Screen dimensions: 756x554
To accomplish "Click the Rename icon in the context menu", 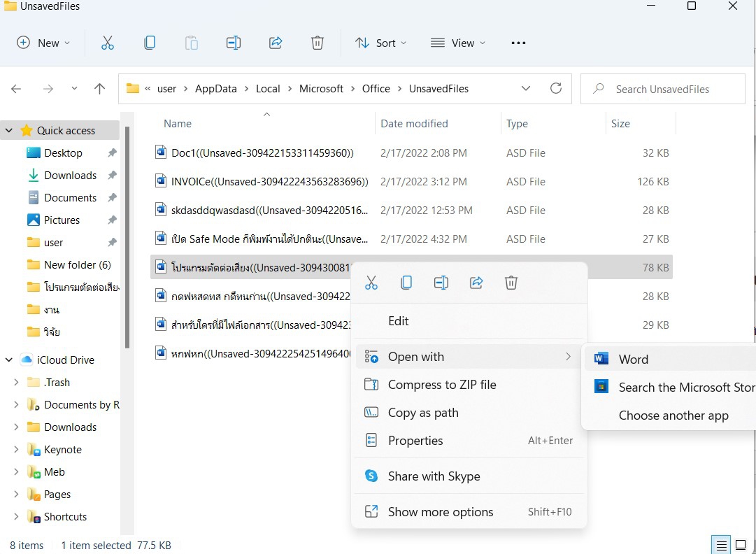I will point(441,283).
